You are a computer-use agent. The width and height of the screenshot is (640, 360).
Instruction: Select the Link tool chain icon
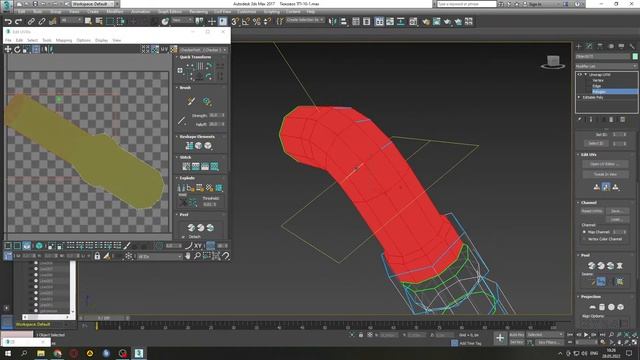[x=31, y=22]
